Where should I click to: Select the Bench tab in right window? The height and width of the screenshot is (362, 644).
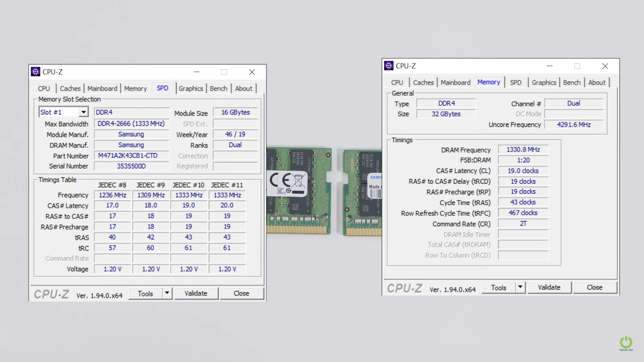coord(572,82)
